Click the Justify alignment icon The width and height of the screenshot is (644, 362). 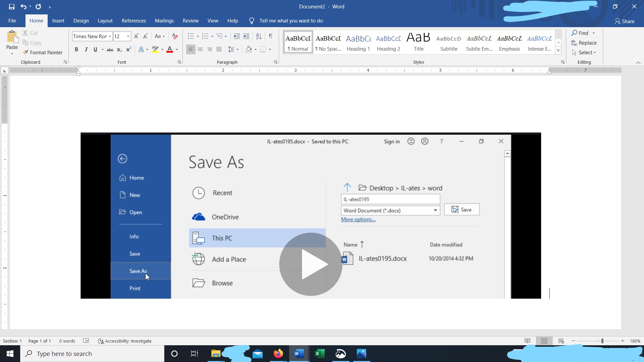[x=219, y=50]
